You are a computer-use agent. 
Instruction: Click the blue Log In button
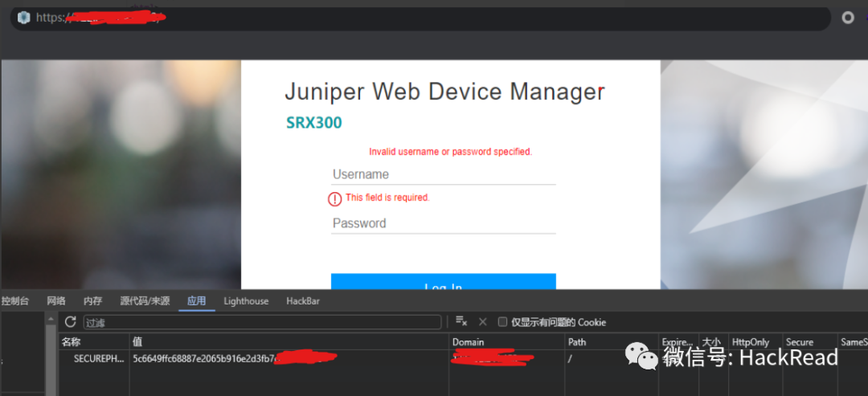point(443,281)
